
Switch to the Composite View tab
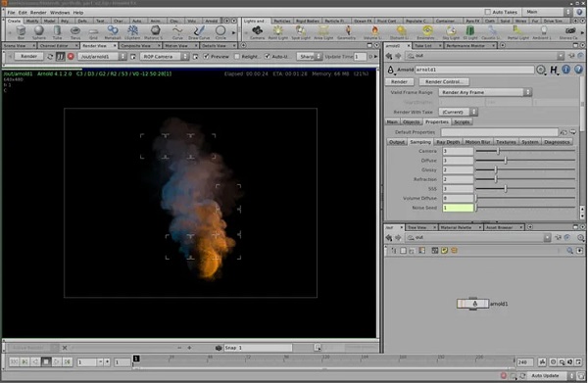click(x=136, y=46)
